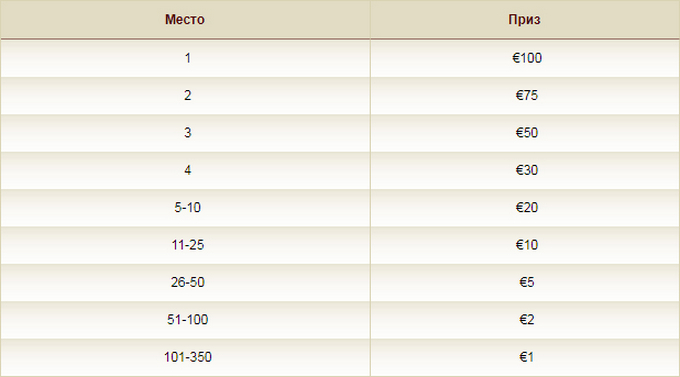
Task: Select the 5-10 place range
Action: [x=187, y=207]
